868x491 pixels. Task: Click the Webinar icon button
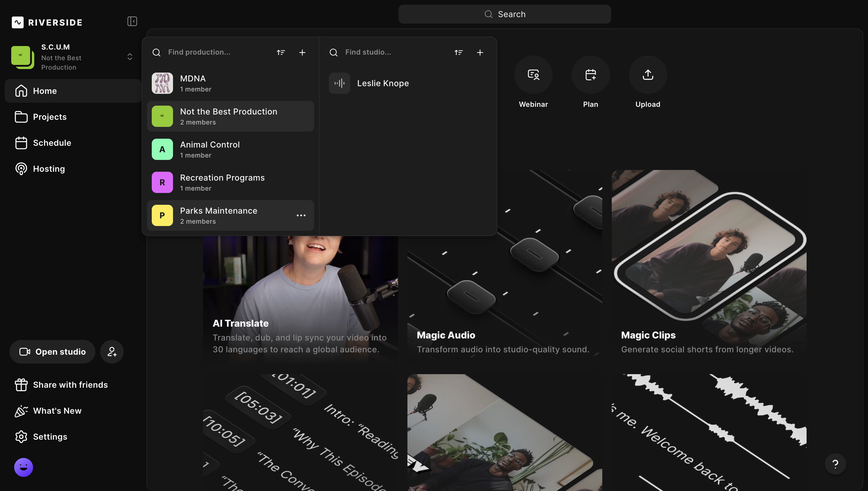coord(533,75)
